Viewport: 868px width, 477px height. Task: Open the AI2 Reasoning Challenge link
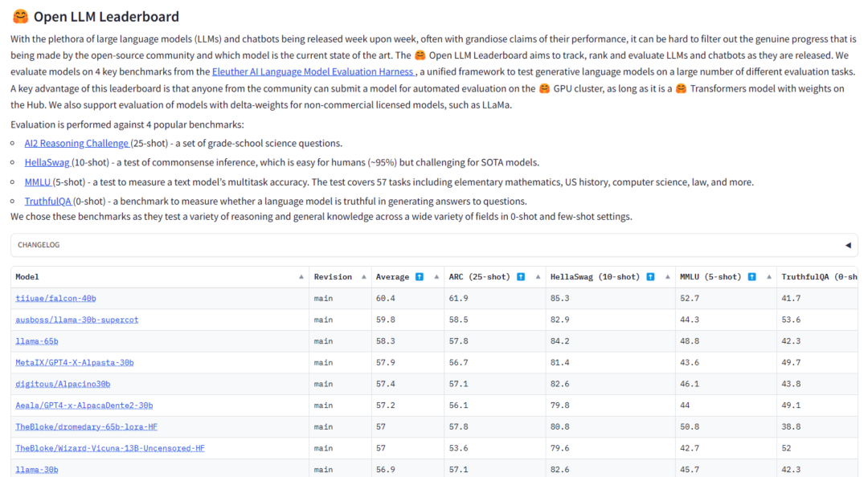pyautogui.click(x=76, y=143)
